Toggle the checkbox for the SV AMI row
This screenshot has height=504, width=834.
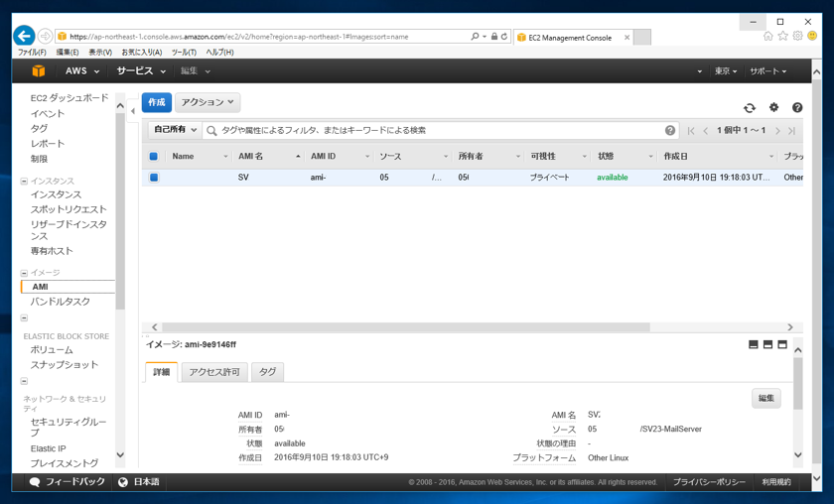click(x=154, y=178)
